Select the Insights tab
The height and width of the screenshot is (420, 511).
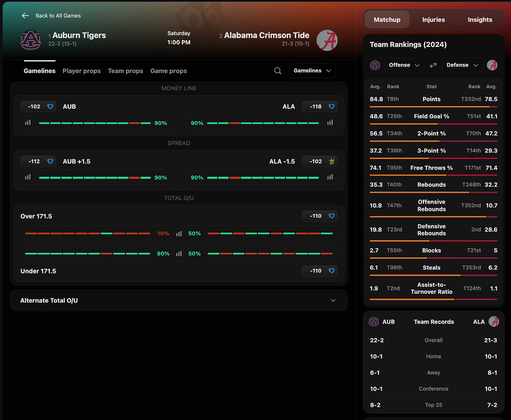coord(480,20)
